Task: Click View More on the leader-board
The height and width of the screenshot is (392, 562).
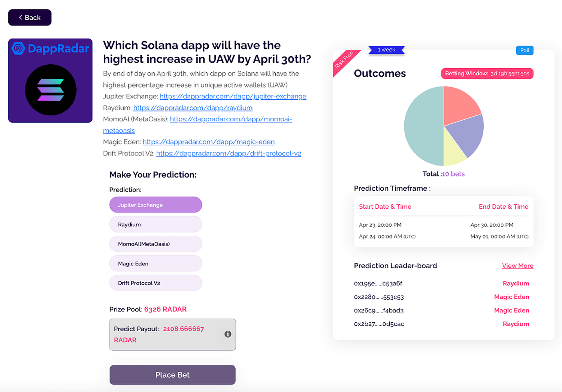Action: pos(517,266)
